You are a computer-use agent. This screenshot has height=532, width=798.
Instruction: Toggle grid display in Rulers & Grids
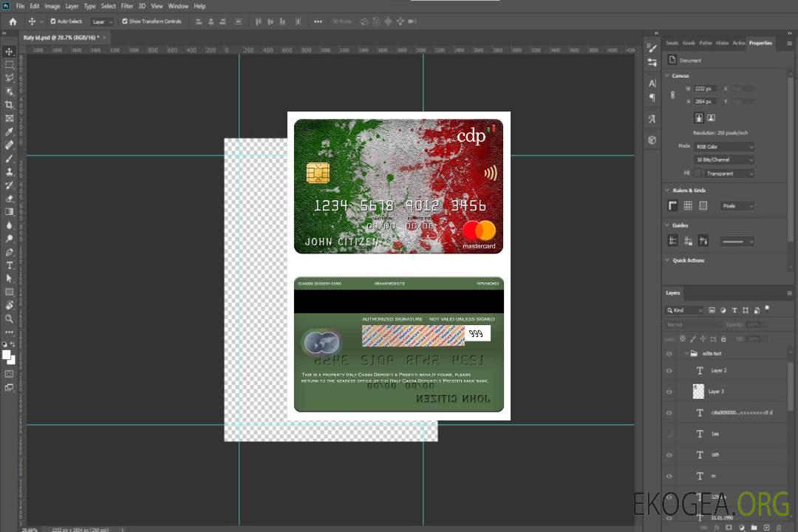pyautogui.click(x=688, y=205)
